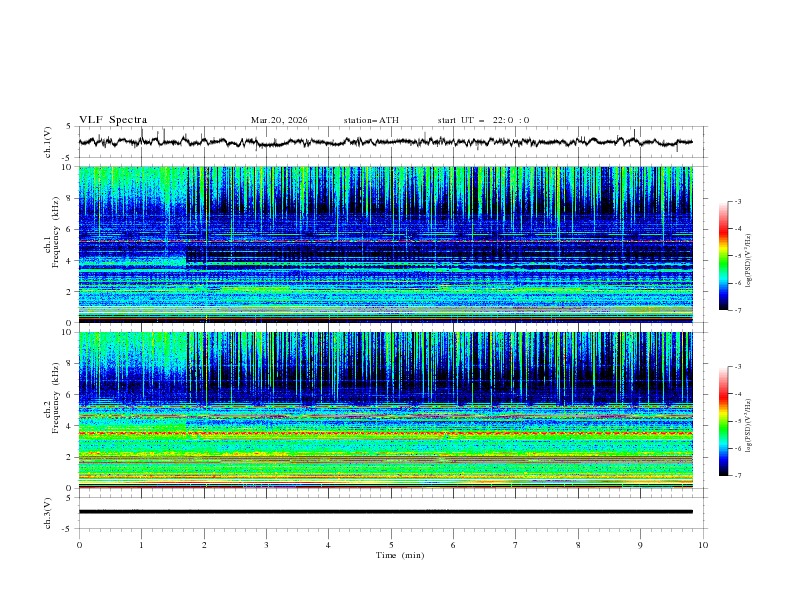792x612 pixels.
Task: Click the ch.1 colorbar 'log(PSD)(V²/Hz)' label
Action: tap(748, 261)
